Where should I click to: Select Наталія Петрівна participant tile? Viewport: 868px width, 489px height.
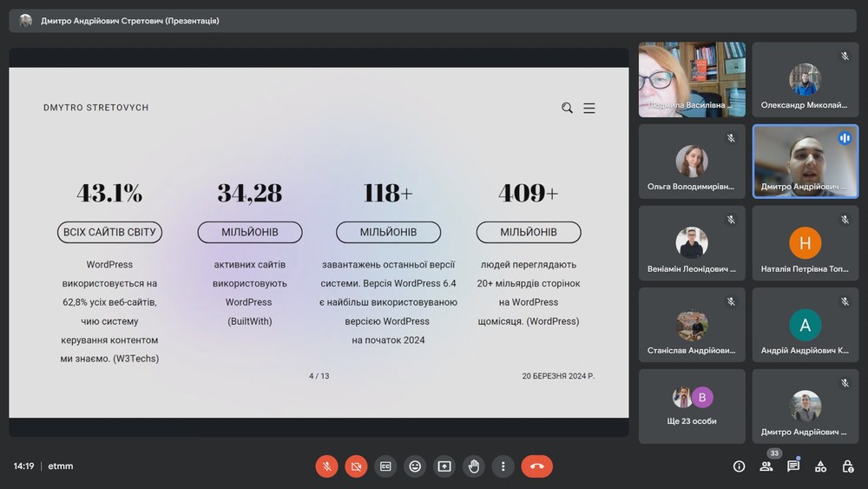point(806,243)
